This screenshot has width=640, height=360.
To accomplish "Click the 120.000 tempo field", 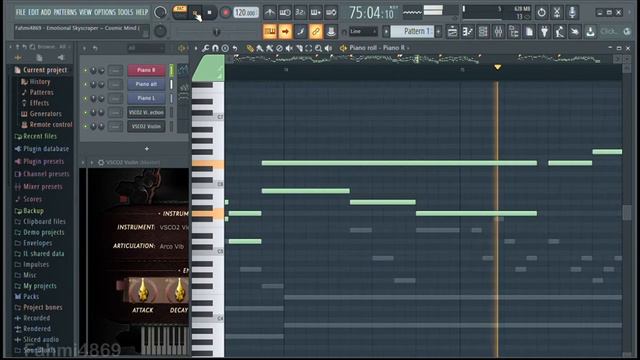I will pyautogui.click(x=245, y=13).
